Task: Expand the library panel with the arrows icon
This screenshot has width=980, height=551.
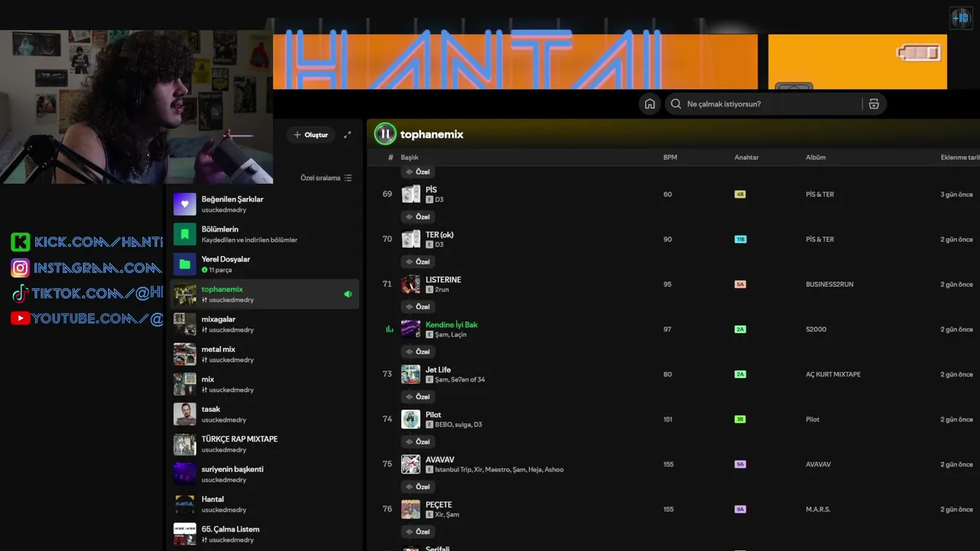Action: [348, 135]
